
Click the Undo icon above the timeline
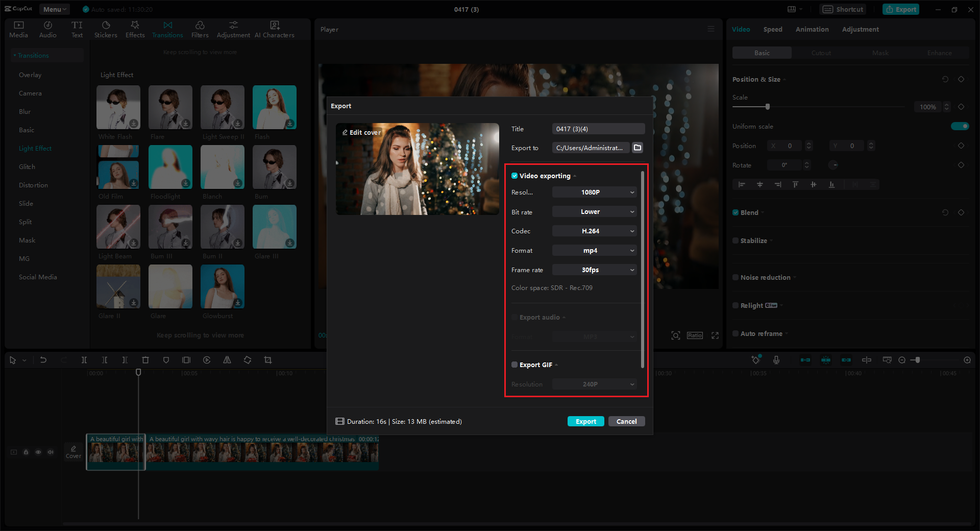43,360
